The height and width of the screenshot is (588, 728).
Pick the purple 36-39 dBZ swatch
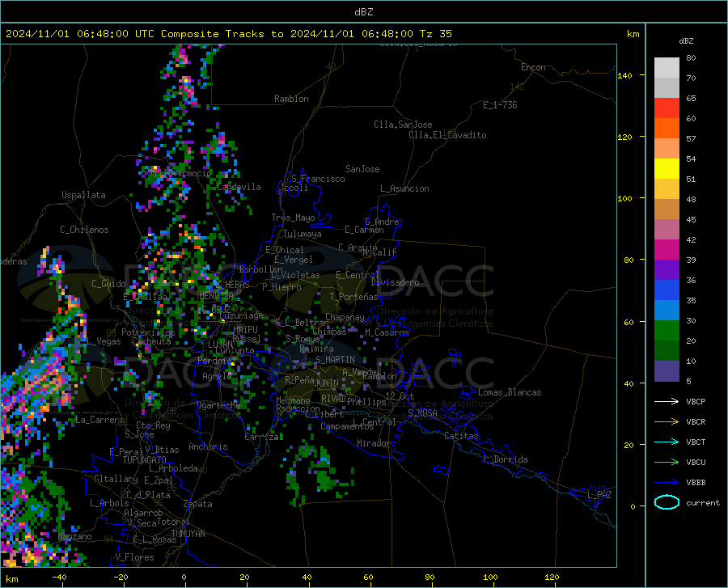click(667, 270)
